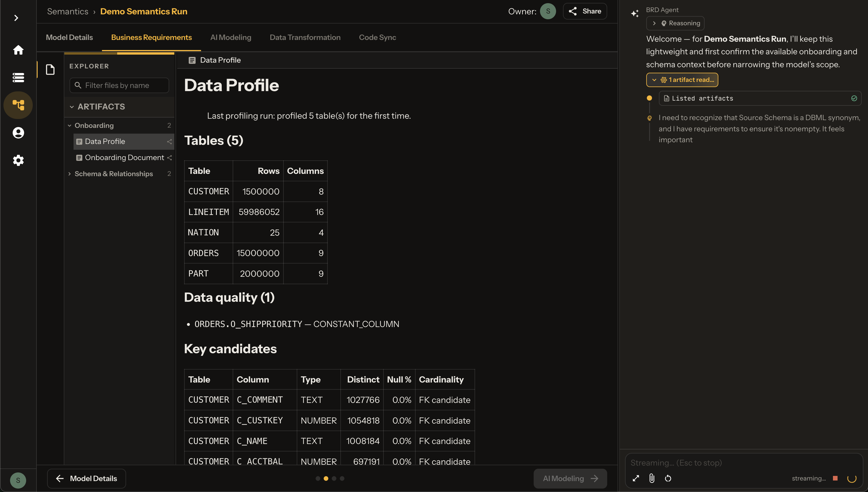This screenshot has height=492, width=868.
Task: Click the LINEITEM table cell
Action: 209,212
